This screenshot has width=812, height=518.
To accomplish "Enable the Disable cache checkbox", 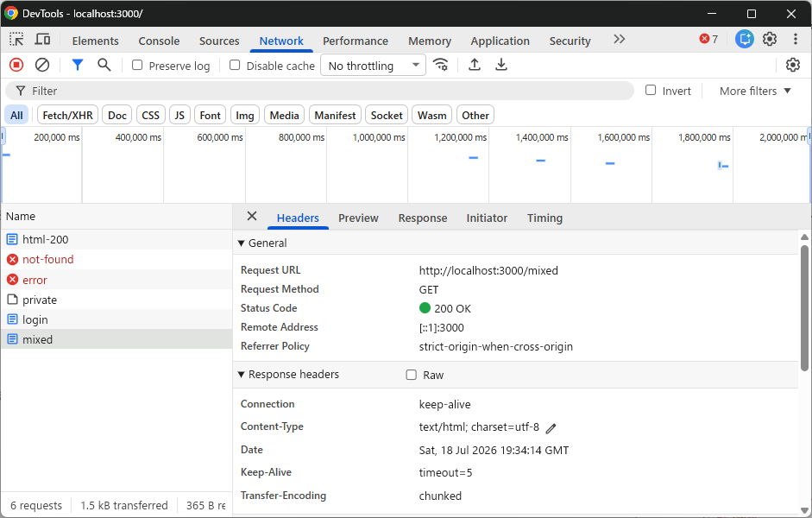I will [235, 66].
